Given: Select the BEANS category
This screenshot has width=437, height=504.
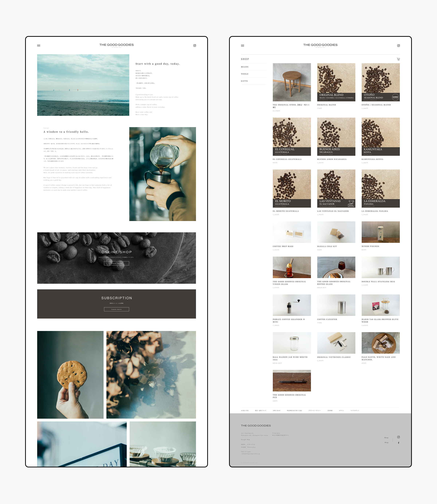Looking at the screenshot, I should click(245, 67).
